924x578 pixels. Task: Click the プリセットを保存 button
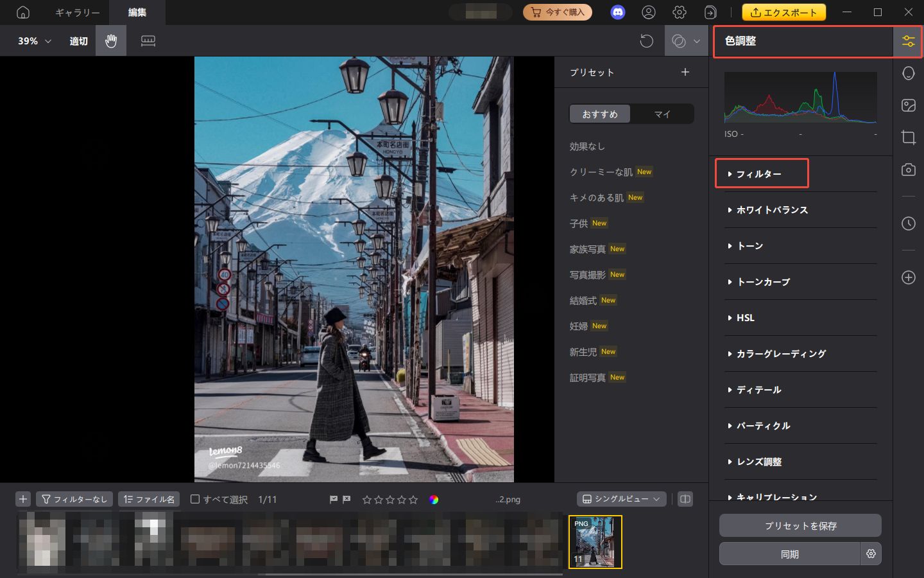click(x=800, y=525)
